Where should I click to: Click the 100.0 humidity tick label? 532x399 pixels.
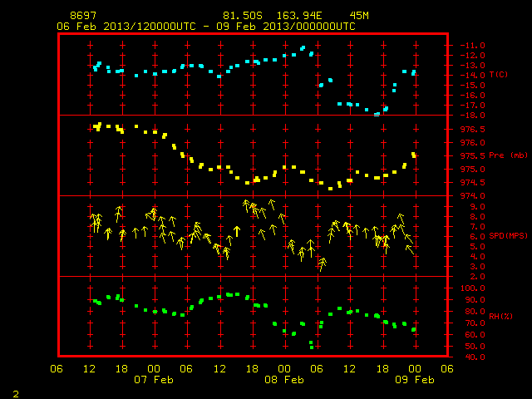[473, 288]
